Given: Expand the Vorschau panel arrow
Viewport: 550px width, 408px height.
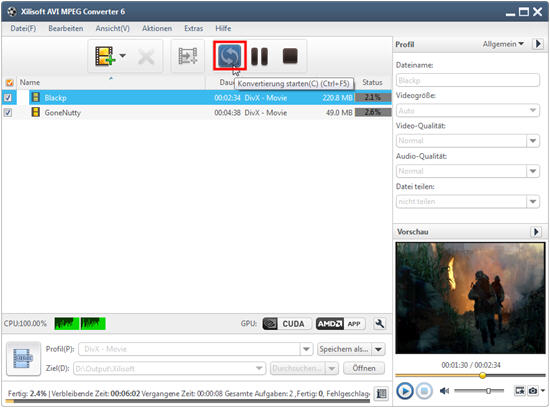Looking at the screenshot, I should point(536,232).
